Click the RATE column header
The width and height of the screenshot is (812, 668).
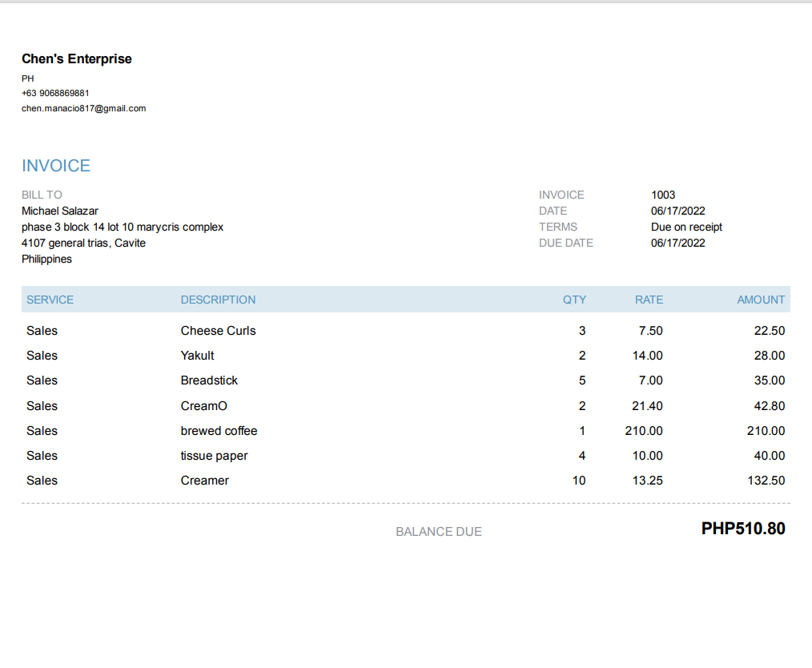(x=649, y=300)
